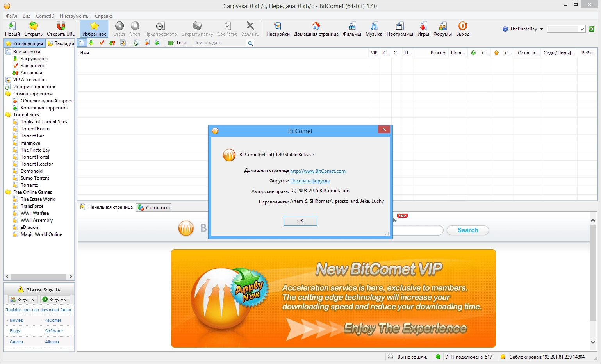
Task: Click the Форумы toolbar icon
Action: coord(442,29)
